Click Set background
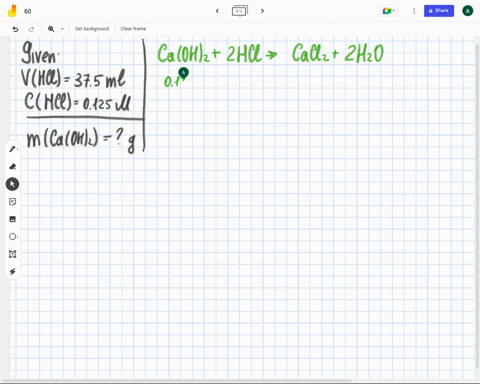480x384 pixels. pos(92,29)
